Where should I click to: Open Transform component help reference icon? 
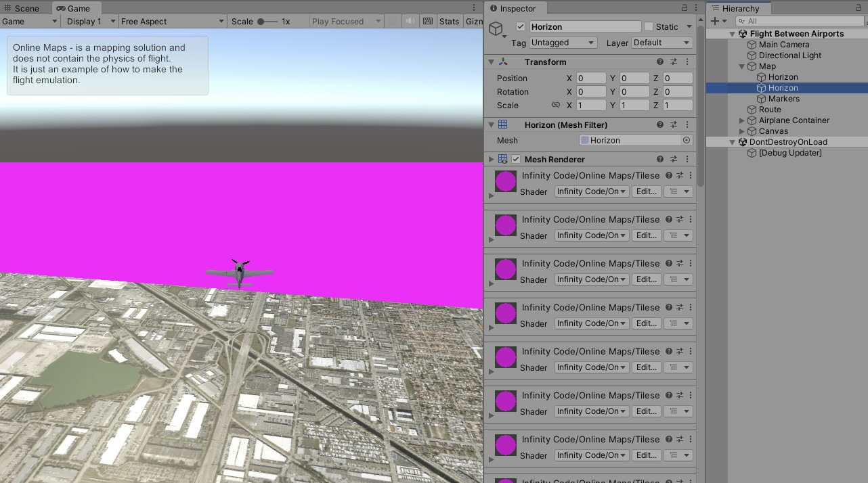click(660, 62)
